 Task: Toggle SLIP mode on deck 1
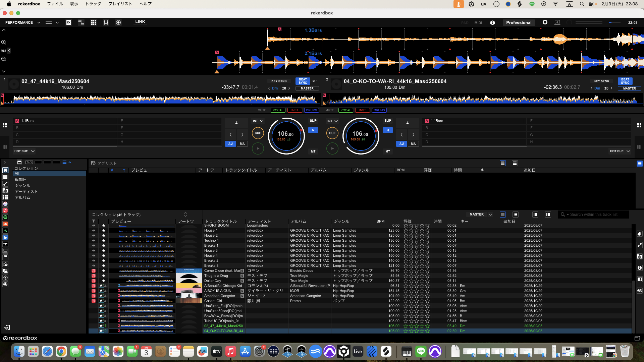pyautogui.click(x=313, y=121)
